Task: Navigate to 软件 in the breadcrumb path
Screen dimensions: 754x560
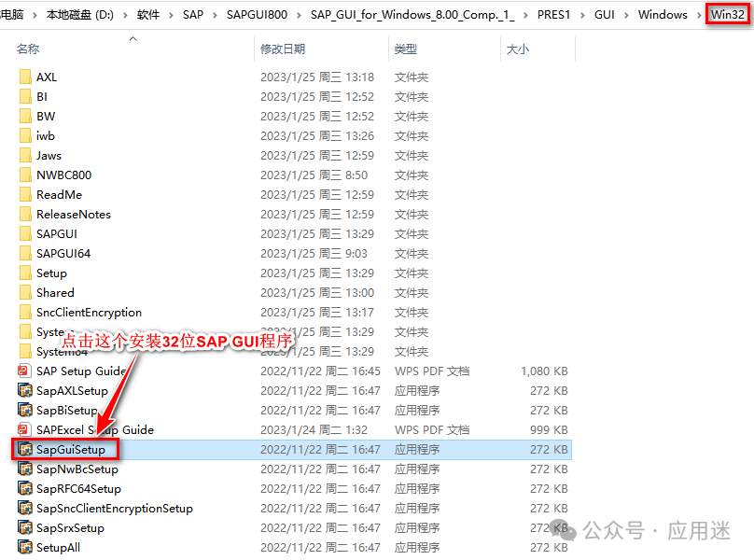Action: tap(148, 15)
